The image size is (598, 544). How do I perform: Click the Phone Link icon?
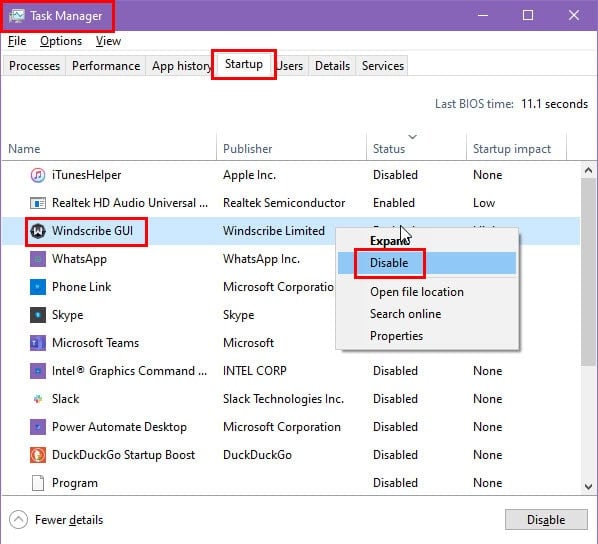(x=38, y=287)
